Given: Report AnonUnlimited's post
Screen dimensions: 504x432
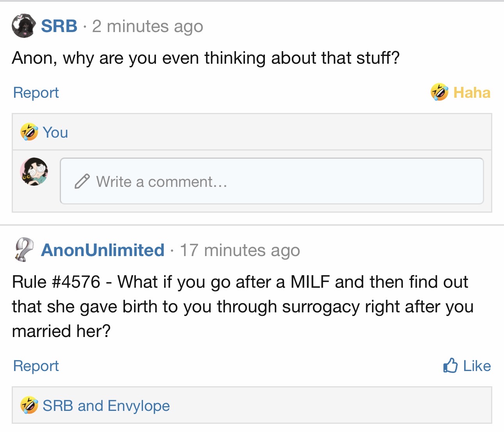Looking at the screenshot, I should point(36,366).
